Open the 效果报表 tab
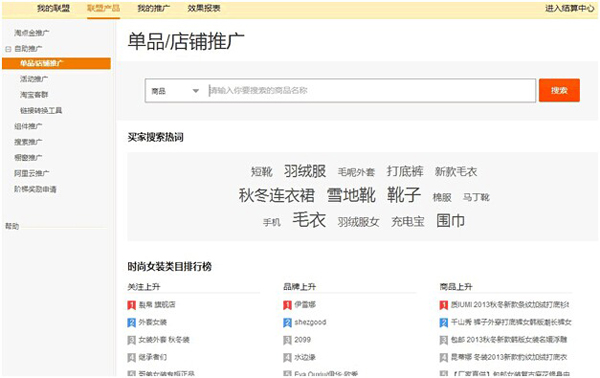The width and height of the screenshot is (600, 378). (x=204, y=8)
